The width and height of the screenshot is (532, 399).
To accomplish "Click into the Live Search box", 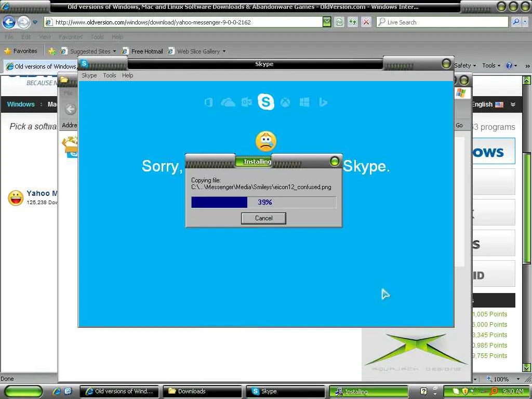I will [442, 22].
